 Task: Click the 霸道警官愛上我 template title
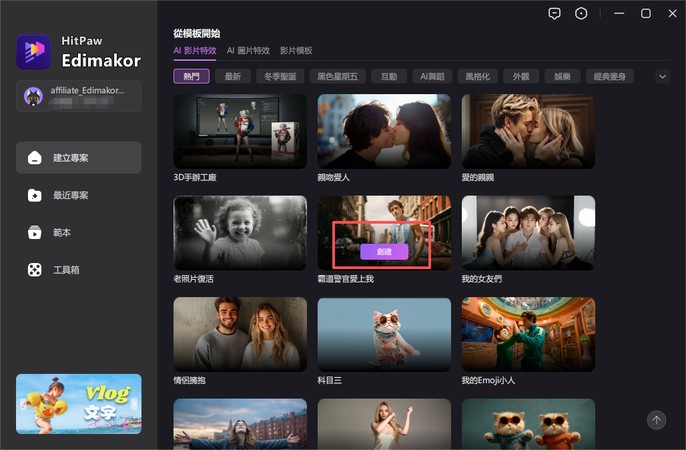[346, 279]
